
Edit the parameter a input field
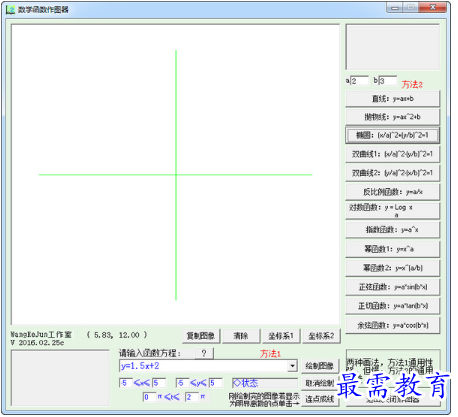tap(359, 81)
